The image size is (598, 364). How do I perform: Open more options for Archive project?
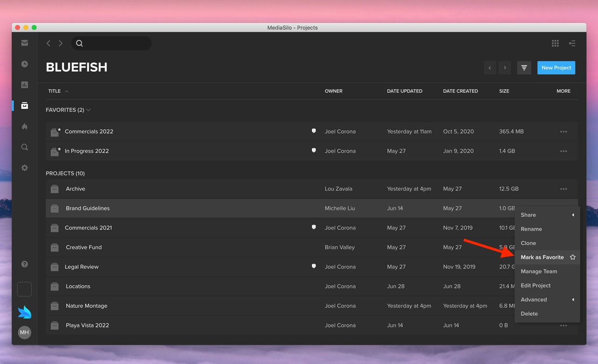click(563, 189)
